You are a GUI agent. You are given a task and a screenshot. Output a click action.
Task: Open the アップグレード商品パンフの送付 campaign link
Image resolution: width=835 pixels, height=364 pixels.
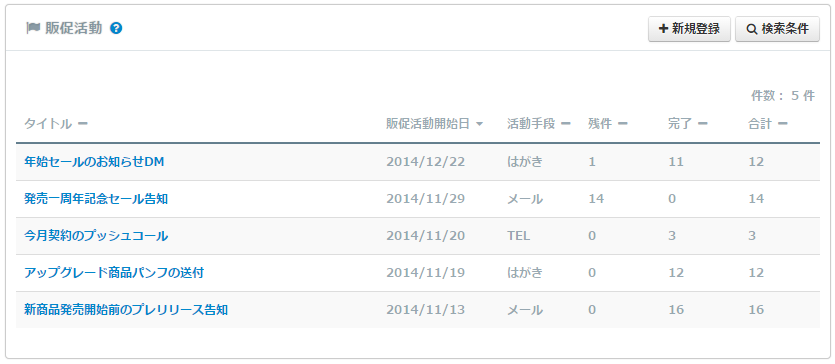(x=114, y=273)
